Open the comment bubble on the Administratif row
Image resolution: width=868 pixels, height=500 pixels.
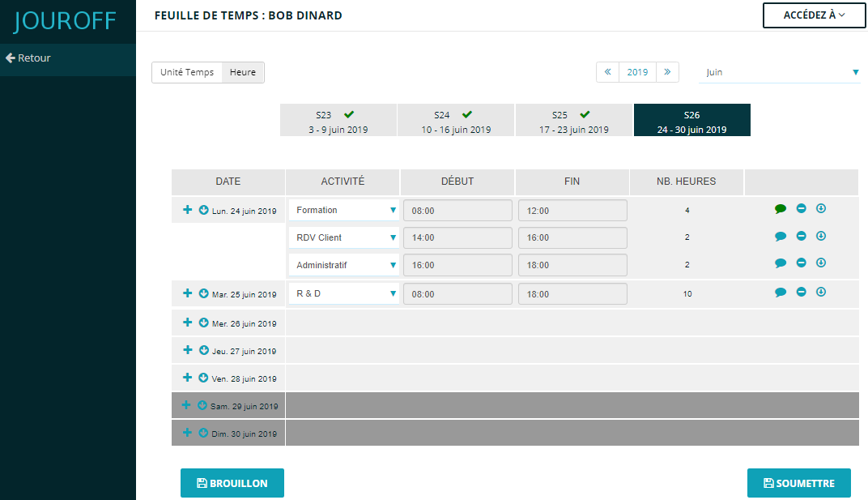click(781, 263)
